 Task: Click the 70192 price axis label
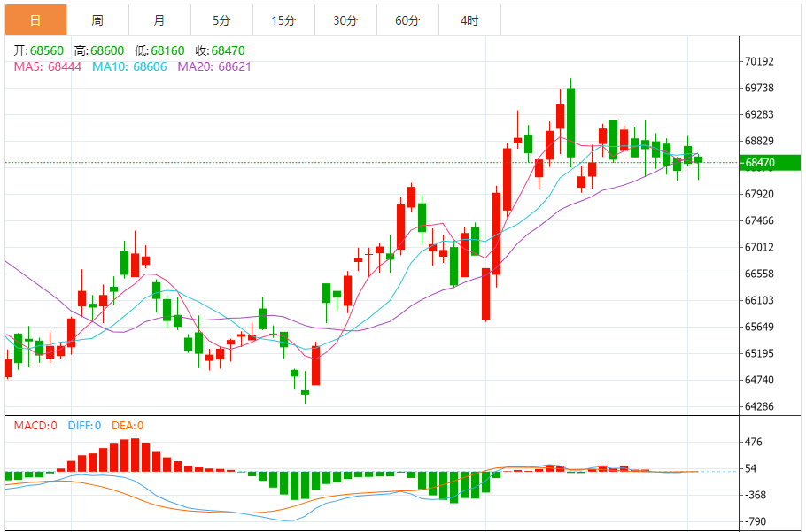pos(759,62)
